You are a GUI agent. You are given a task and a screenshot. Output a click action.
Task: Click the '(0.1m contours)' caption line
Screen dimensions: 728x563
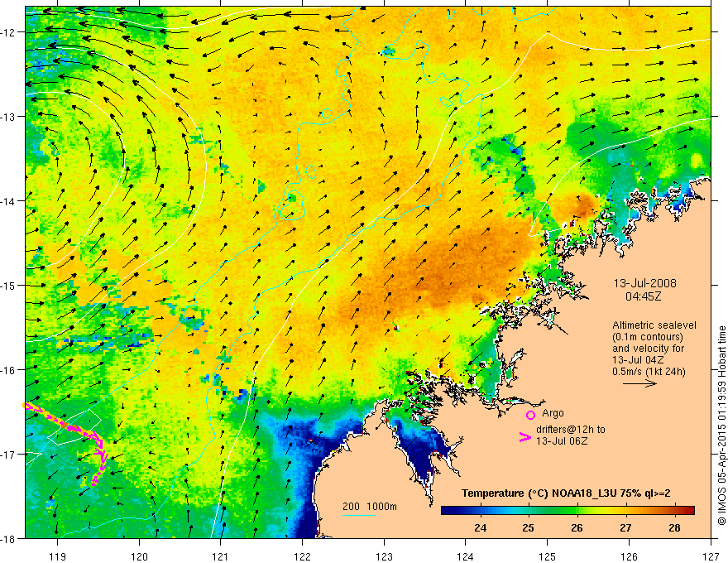tap(648, 337)
